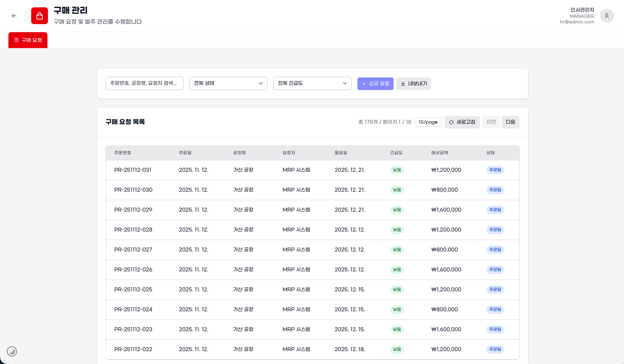624x364 pixels.
Task: Expand the 전체 긴급도 dropdown
Action: (x=312, y=83)
